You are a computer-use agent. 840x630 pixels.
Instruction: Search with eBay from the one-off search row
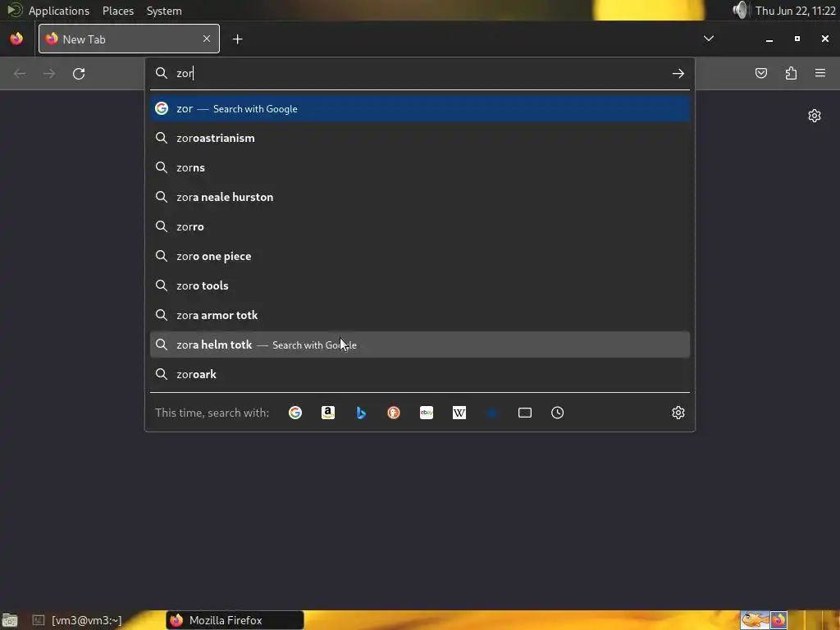tap(427, 413)
